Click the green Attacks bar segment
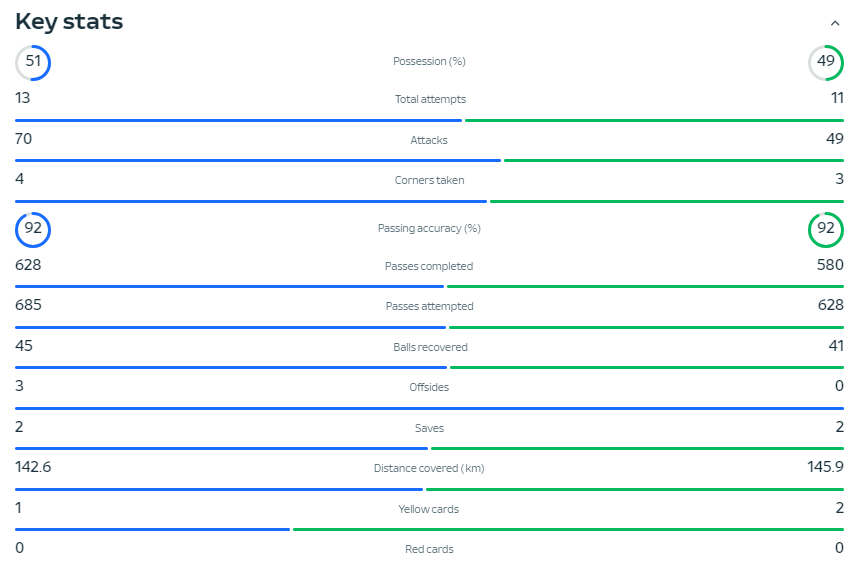This screenshot has width=853, height=565. (x=673, y=160)
